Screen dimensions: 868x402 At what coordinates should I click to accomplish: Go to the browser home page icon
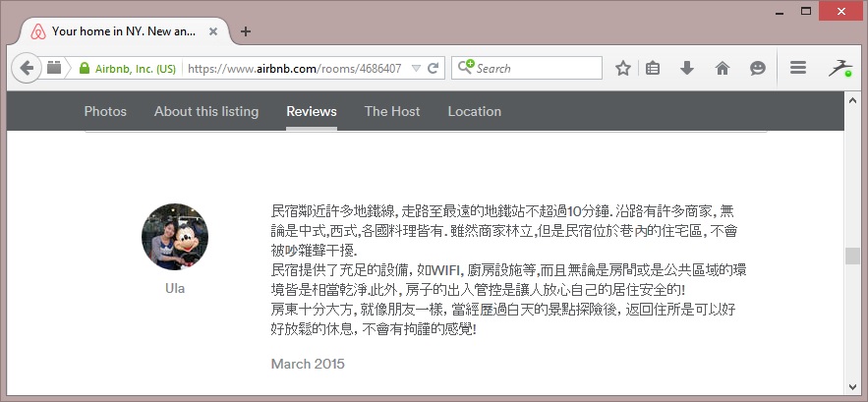pos(723,69)
